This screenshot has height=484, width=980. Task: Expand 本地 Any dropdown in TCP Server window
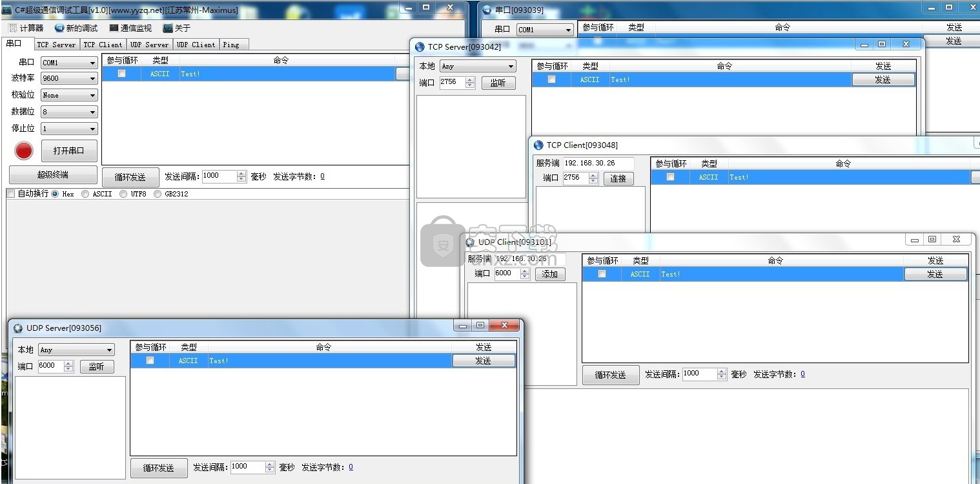tap(511, 66)
